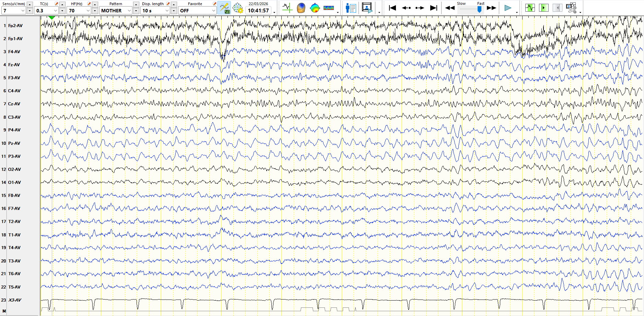
Task: Open the patient information panel
Action: point(351,8)
